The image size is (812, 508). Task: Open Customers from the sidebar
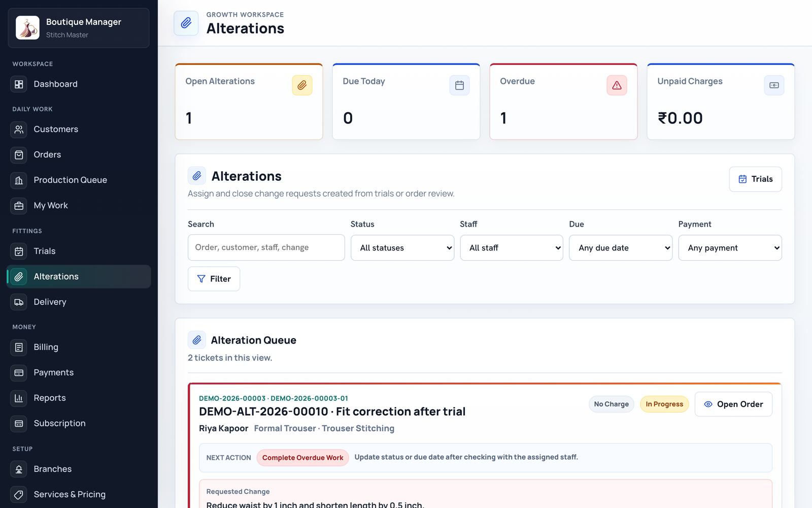(x=79, y=130)
